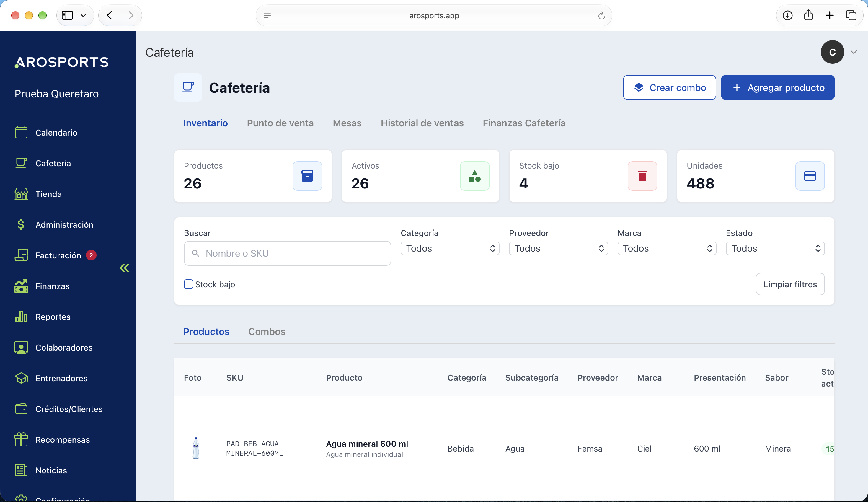
Task: Click the Agregar producto button
Action: (777, 87)
